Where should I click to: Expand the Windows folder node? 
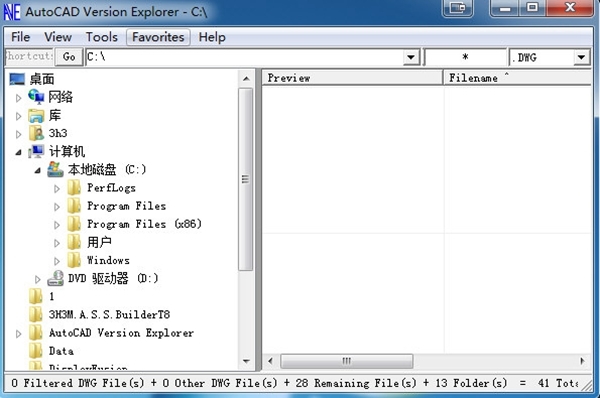click(57, 261)
